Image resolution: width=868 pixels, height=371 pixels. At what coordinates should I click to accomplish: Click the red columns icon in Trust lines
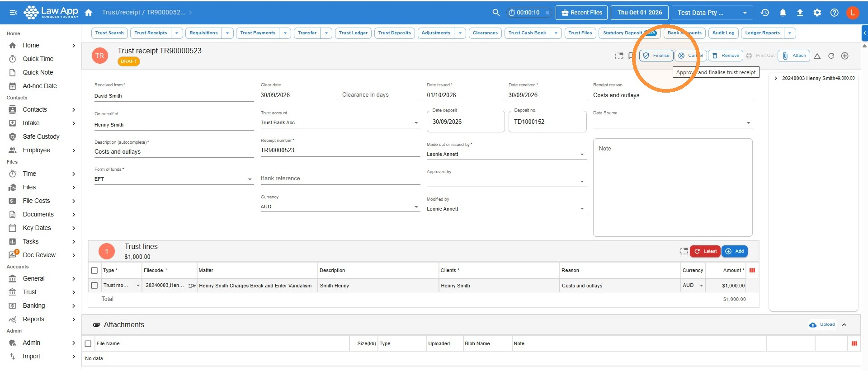pos(752,270)
